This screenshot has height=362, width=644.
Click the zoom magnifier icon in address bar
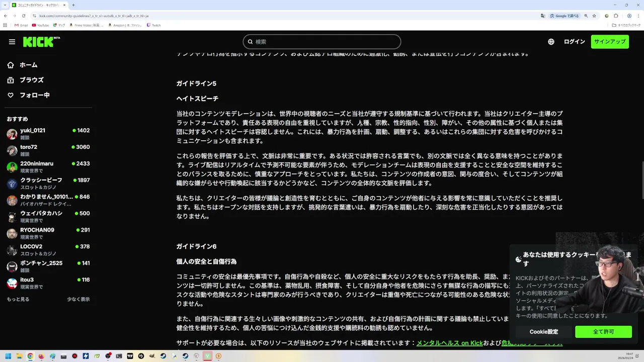pyautogui.click(x=586, y=16)
